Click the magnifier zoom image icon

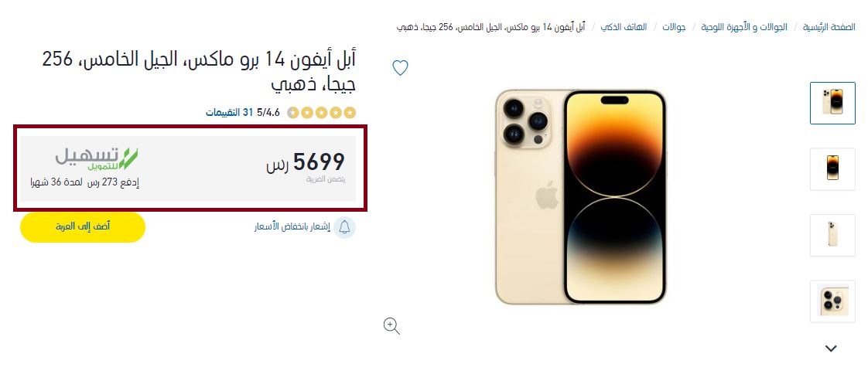pos(391,326)
